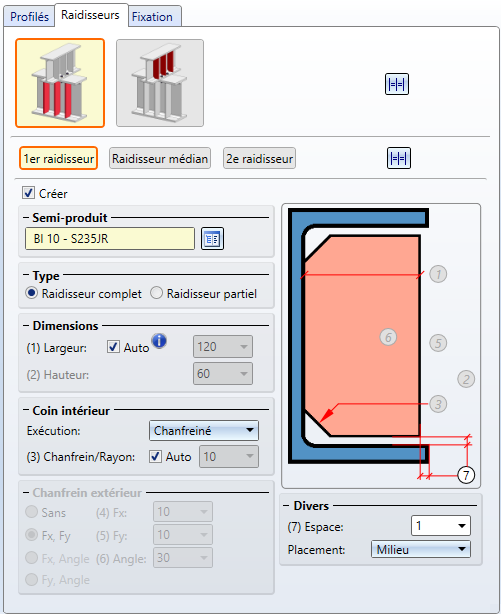The width and height of the screenshot is (501, 614).
Task: Click the (3) Chanfrein/Rayon label
Action: (x=81, y=457)
